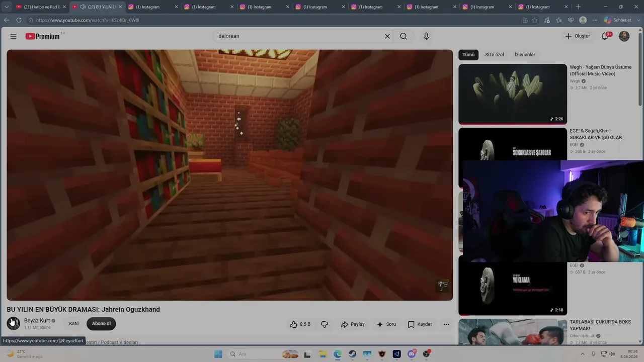644x362 pixels.
Task: Ask about the video with 'Soru'
Action: 386,324
